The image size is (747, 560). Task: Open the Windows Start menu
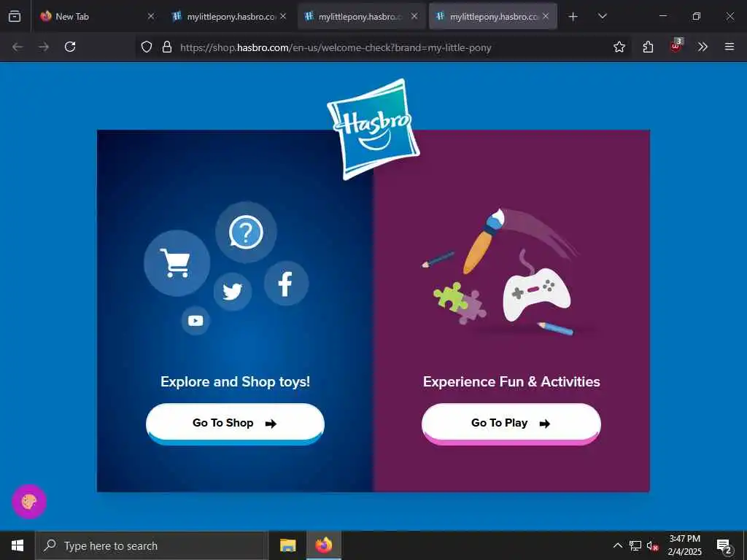[18, 545]
